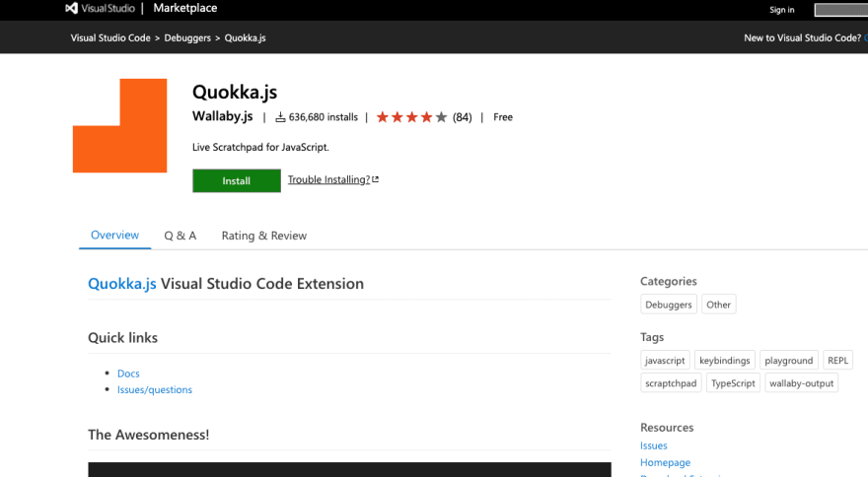This screenshot has height=477, width=868.
Task: Open the Marketplace header link
Action: point(184,8)
